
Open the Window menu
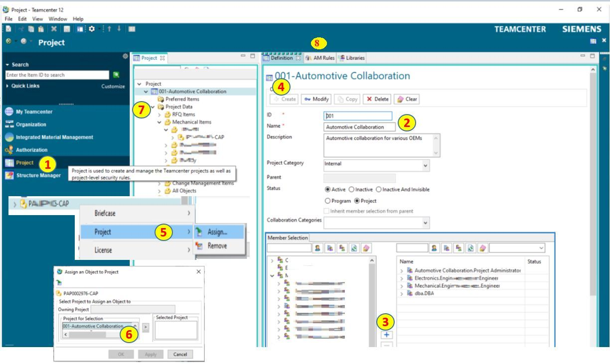pos(58,19)
